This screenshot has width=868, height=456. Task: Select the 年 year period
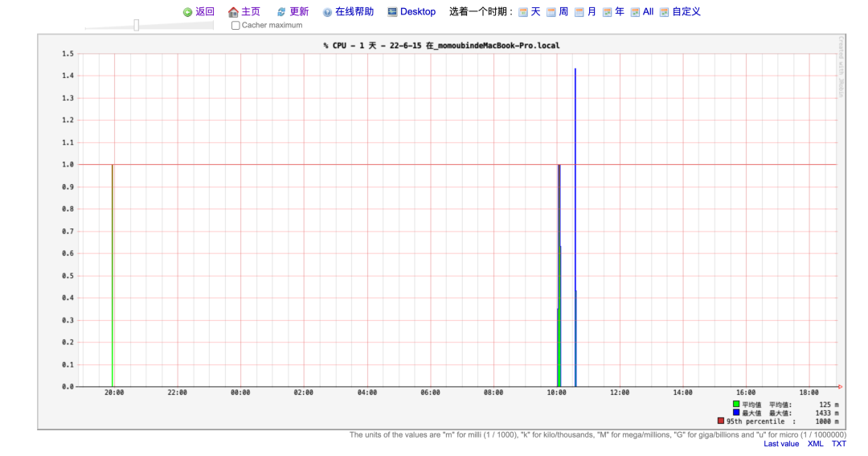[620, 11]
